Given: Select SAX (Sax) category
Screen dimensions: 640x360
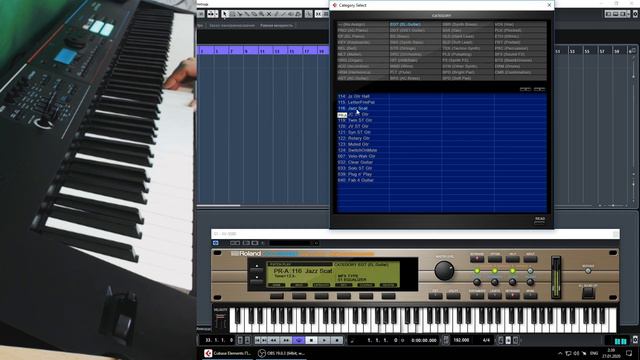Looking at the screenshot, I should pyautogui.click(x=467, y=30).
